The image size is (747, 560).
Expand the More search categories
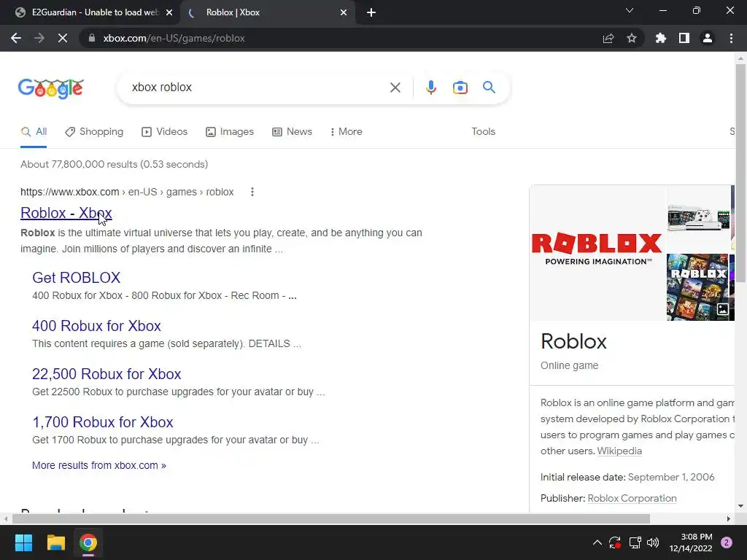(x=346, y=132)
